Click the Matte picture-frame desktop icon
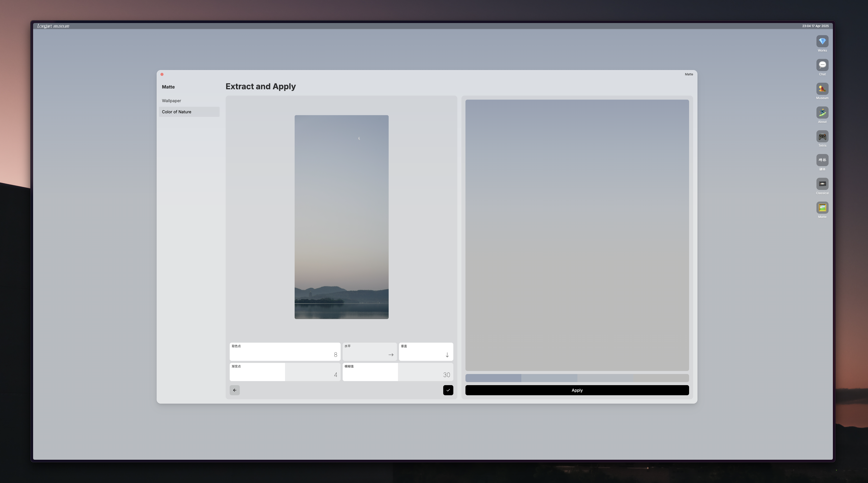Viewport: 868px width, 483px height. tap(822, 208)
